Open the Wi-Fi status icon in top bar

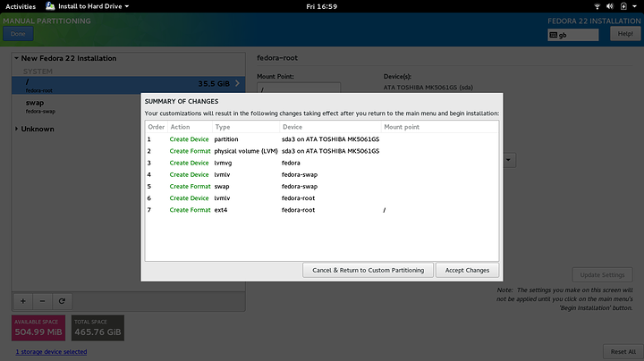[597, 6]
